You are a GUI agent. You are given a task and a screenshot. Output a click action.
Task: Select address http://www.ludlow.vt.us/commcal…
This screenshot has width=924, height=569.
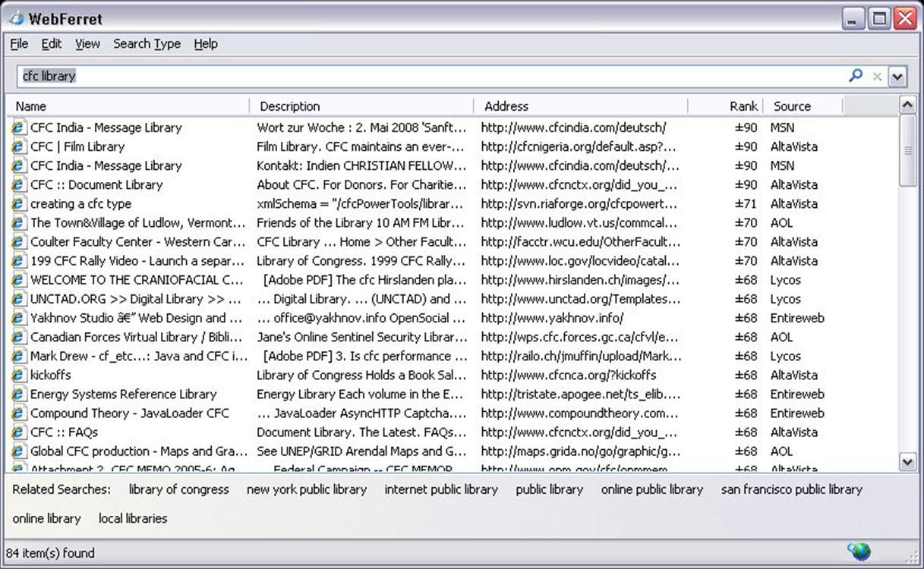579,222
